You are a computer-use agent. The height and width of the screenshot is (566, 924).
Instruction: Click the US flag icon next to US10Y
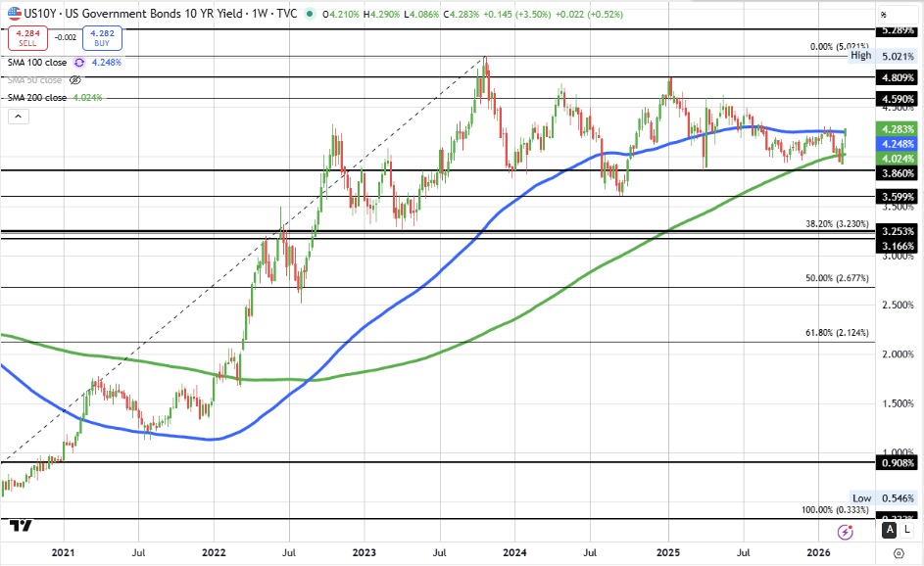coord(15,12)
